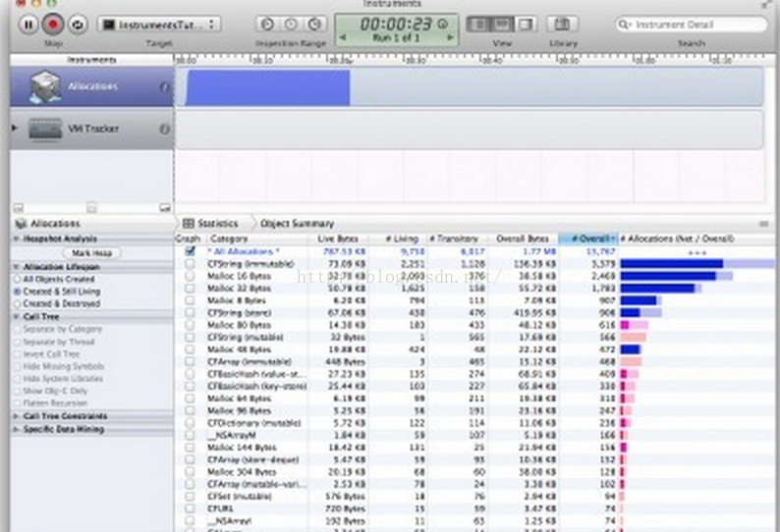Click the middle inspection range icon
Viewport: 780px width, 532px height.
point(291,24)
